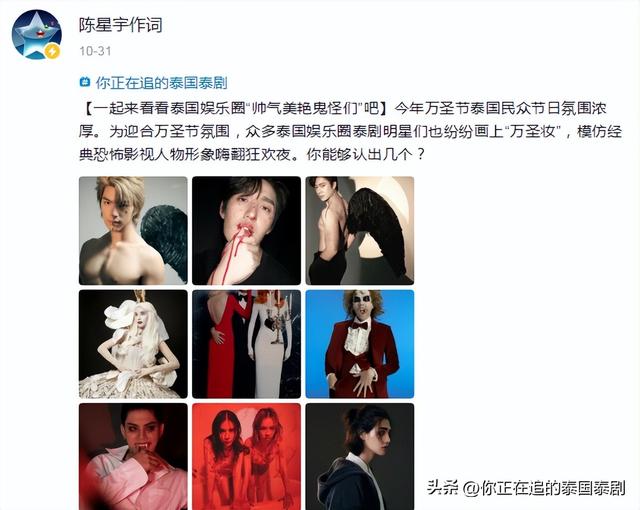This screenshot has height=510, width=640.
Task: Click the bracketed post headline text
Action: (235, 108)
